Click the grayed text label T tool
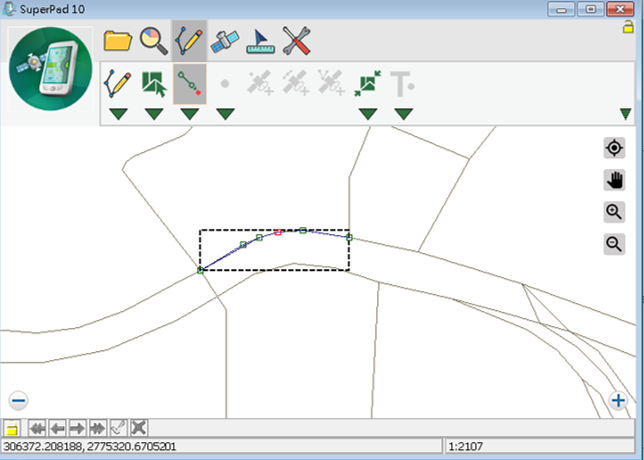The width and height of the screenshot is (644, 460). 402,84
